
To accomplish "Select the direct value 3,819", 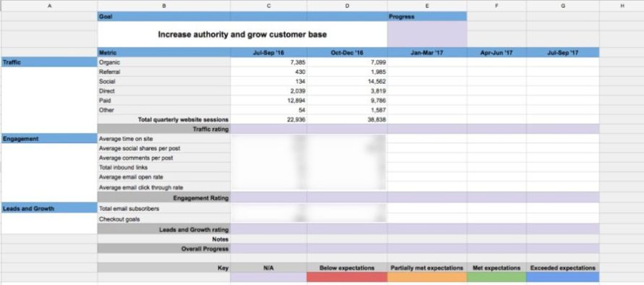I will (x=347, y=90).
